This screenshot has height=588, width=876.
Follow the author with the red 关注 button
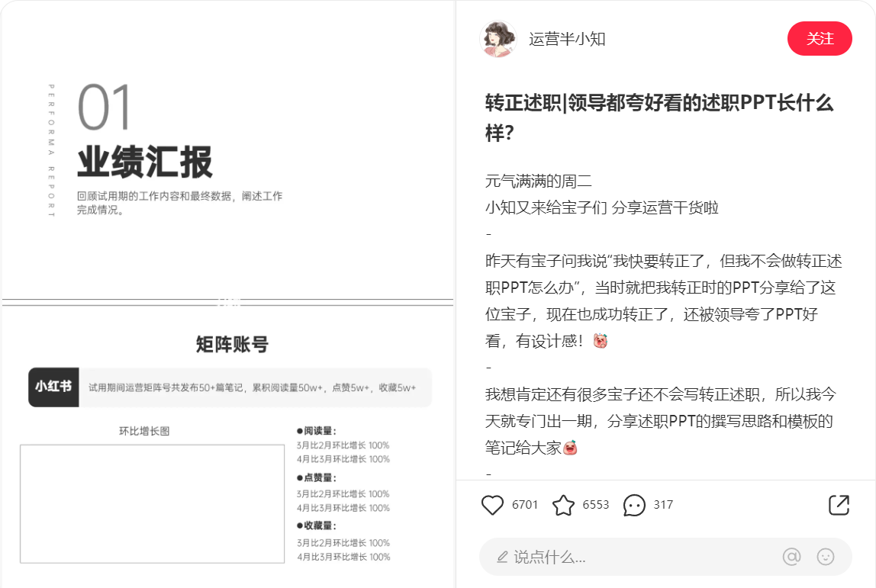click(820, 39)
